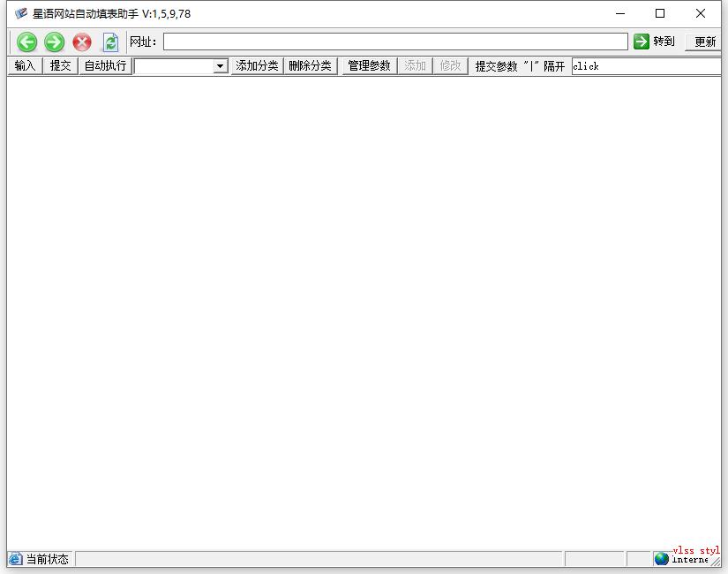Click the 网址 label

pyautogui.click(x=143, y=42)
